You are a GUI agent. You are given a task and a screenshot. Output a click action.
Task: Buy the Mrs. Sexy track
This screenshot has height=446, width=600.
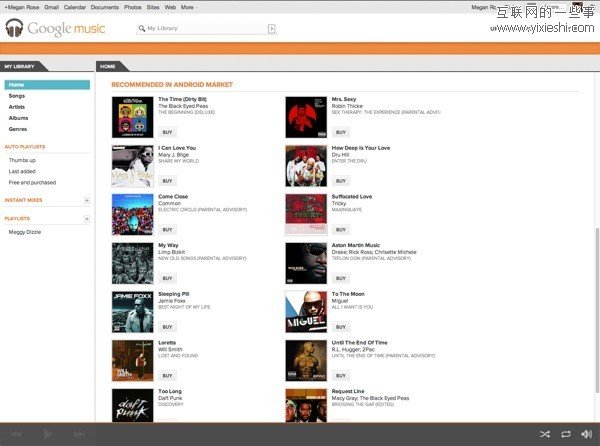point(340,132)
